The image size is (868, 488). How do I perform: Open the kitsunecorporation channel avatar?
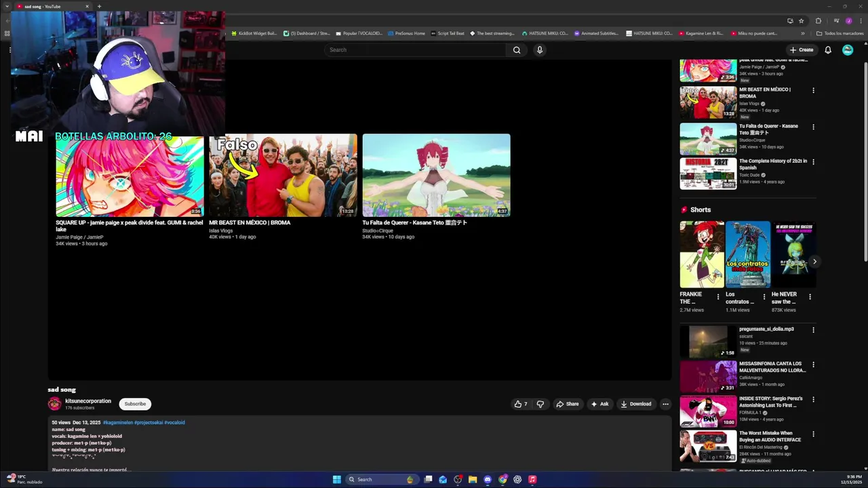54,404
